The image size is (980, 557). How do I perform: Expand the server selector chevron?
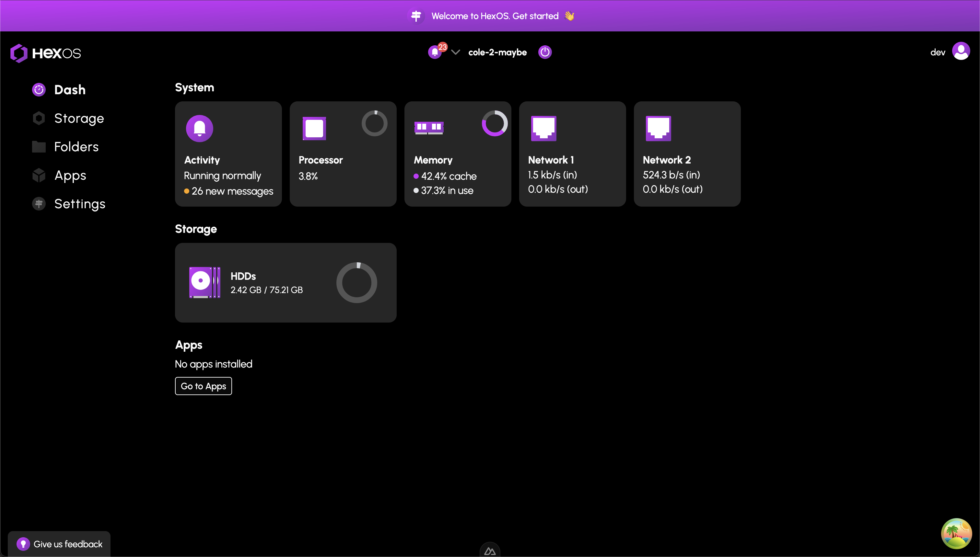point(455,52)
